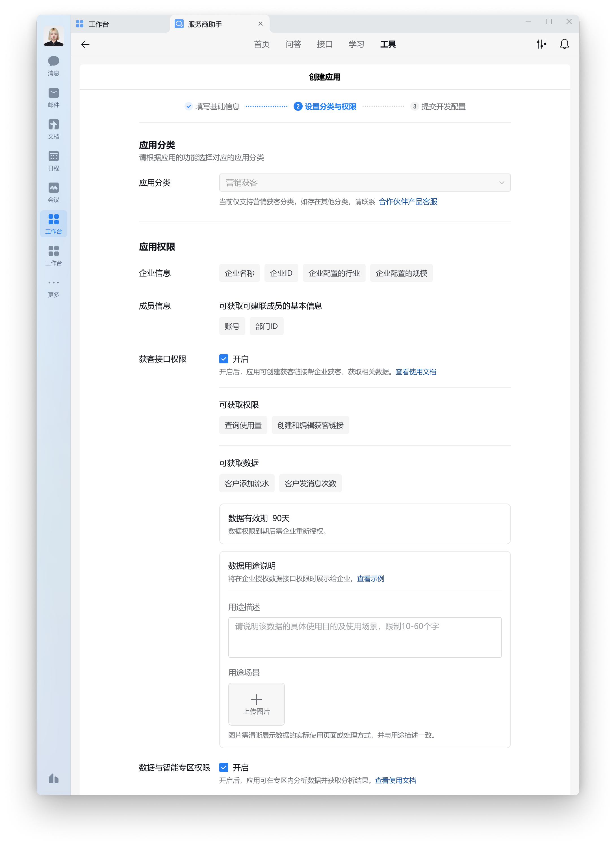Open the sliders settings icon
The width and height of the screenshot is (616, 846).
(541, 44)
